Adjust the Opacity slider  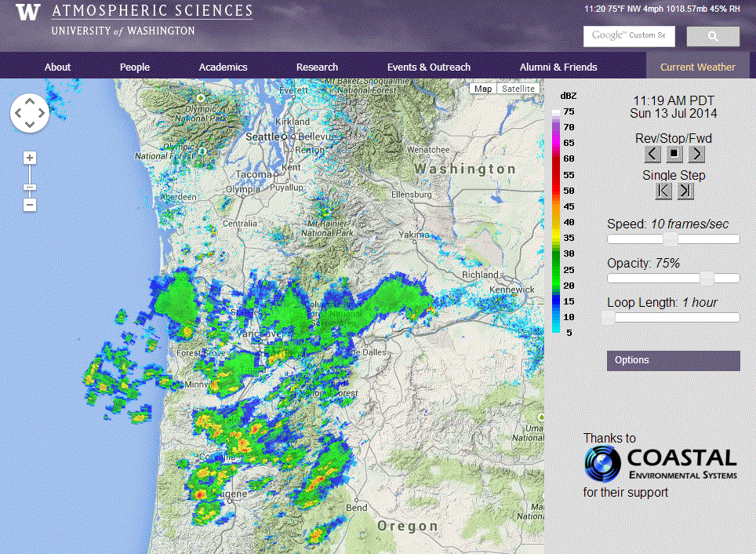[x=707, y=278]
